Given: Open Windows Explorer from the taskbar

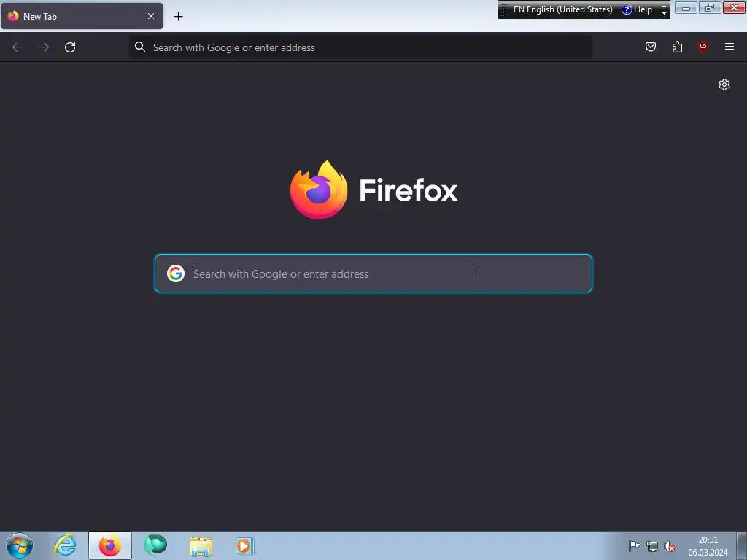Looking at the screenshot, I should [x=201, y=545].
